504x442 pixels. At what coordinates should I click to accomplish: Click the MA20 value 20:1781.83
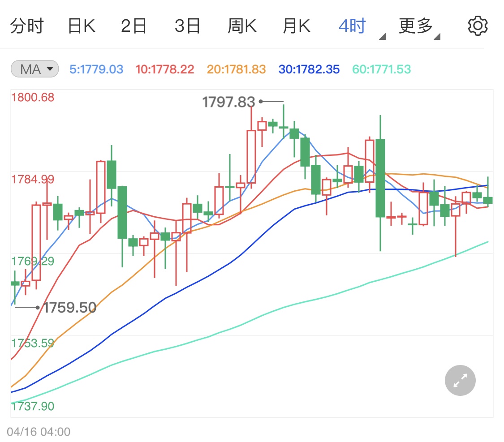(x=236, y=69)
